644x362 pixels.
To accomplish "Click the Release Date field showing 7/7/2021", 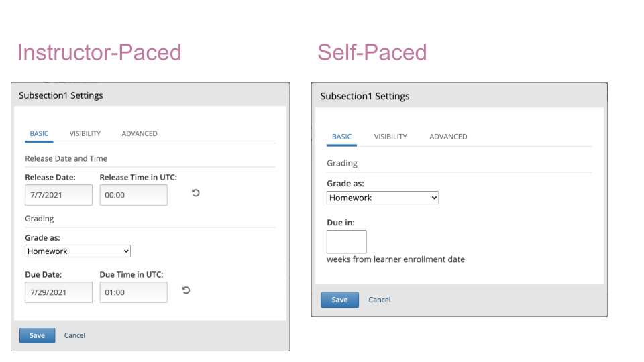I will coord(58,195).
